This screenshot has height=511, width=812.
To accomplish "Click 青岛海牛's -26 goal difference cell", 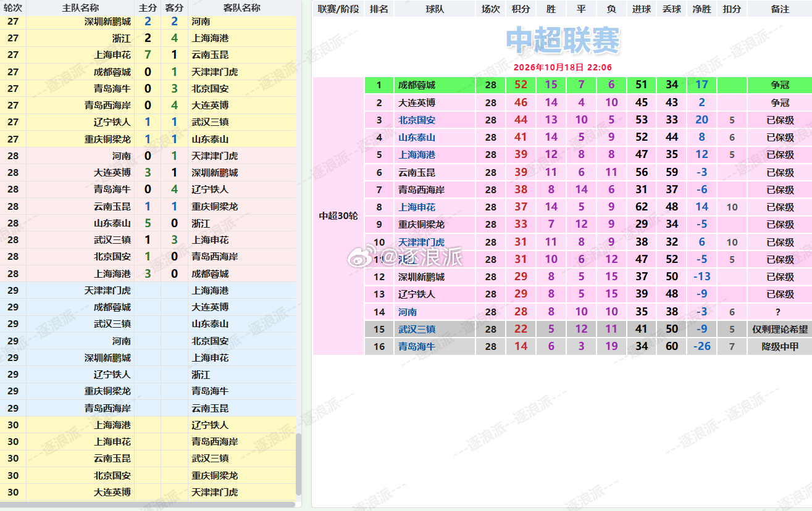I will 702,347.
